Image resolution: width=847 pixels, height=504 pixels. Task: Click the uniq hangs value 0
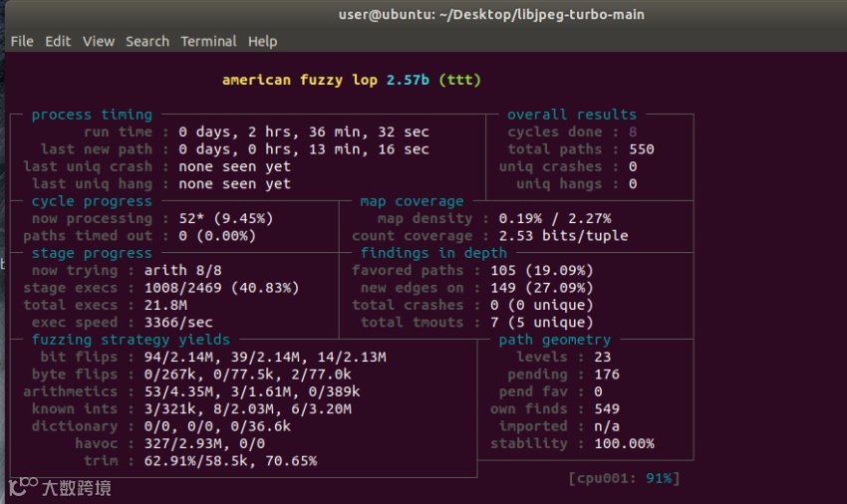[633, 183]
